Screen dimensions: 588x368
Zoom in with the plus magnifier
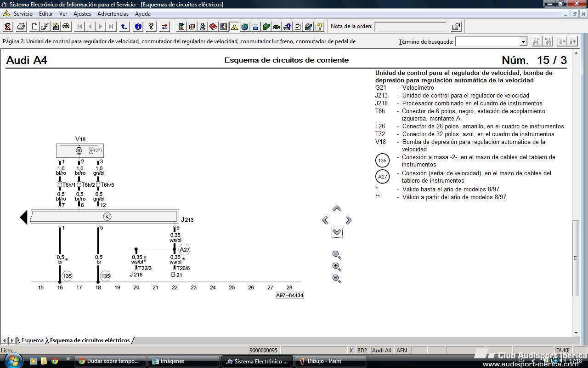point(337,267)
